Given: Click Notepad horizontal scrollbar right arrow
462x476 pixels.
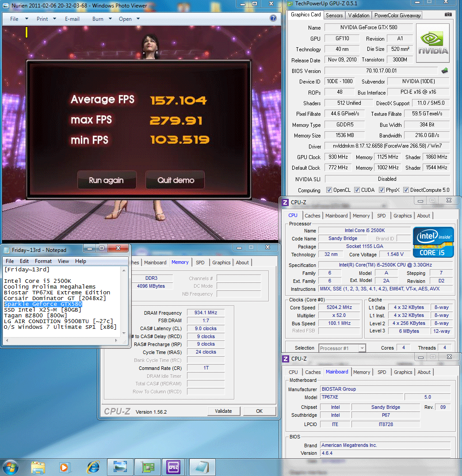Looking at the screenshot, I should click(x=116, y=341).
